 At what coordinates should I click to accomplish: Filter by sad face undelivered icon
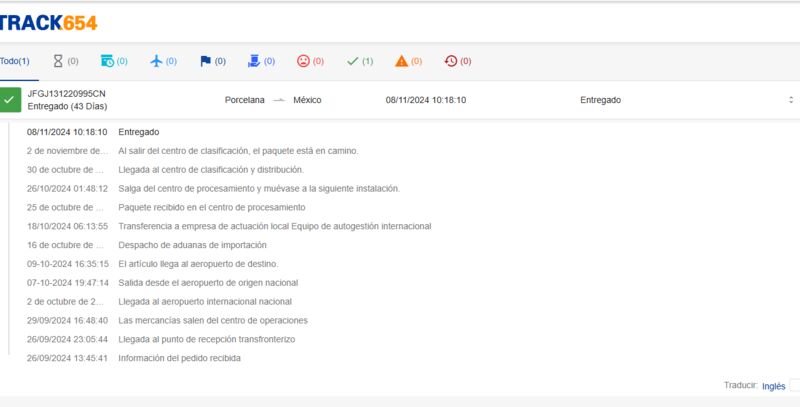point(303,61)
